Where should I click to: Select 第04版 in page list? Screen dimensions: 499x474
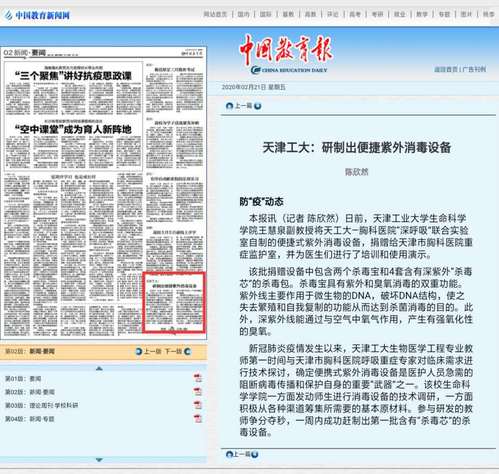click(x=30, y=419)
